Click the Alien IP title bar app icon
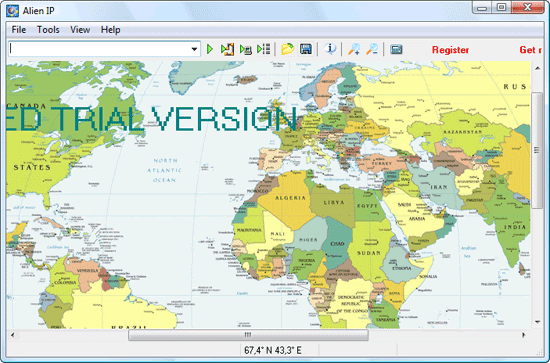Screen dimensions: 550x363 click(12, 11)
